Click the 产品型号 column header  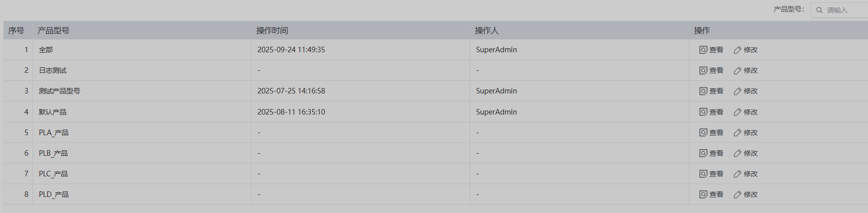(x=53, y=31)
